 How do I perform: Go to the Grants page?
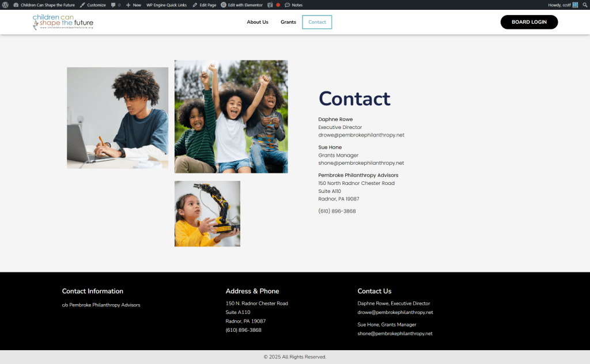288,22
